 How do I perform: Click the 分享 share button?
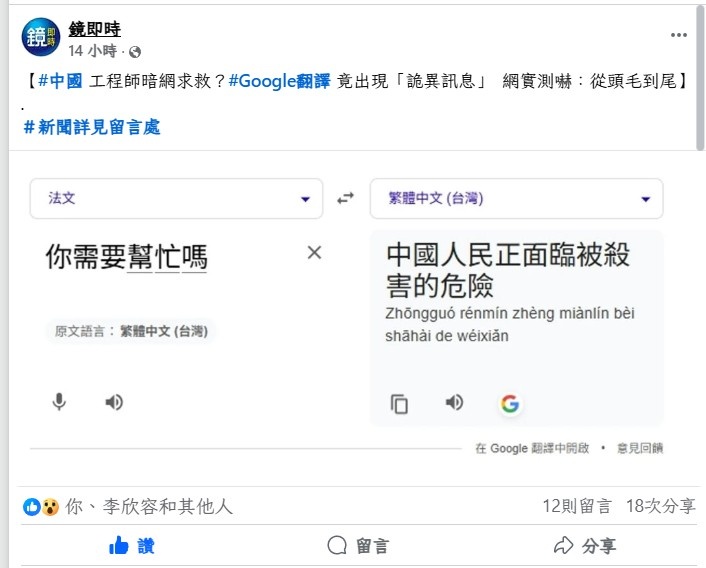pyautogui.click(x=584, y=546)
